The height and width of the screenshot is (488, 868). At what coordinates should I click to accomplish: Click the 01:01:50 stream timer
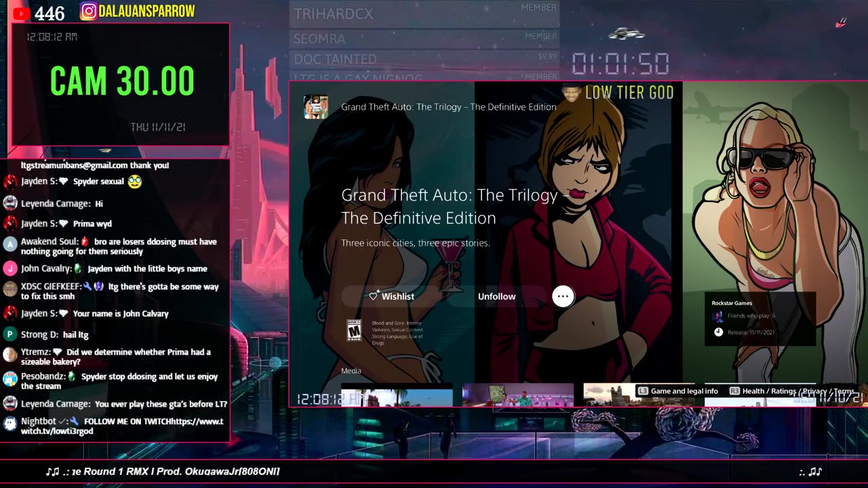(x=620, y=64)
